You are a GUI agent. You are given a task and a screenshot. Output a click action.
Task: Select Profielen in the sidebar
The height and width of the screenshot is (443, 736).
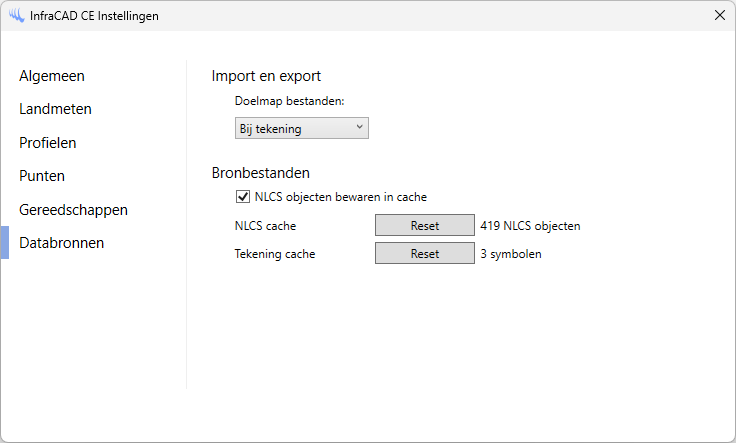48,143
